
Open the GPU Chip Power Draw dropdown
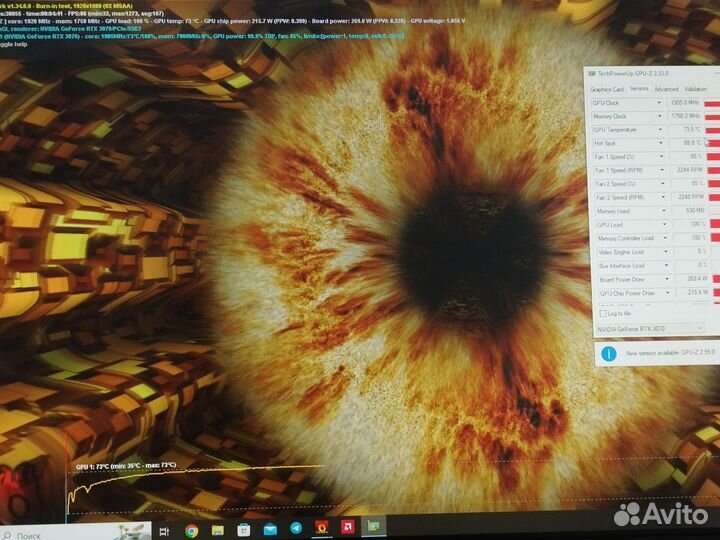[x=668, y=292]
